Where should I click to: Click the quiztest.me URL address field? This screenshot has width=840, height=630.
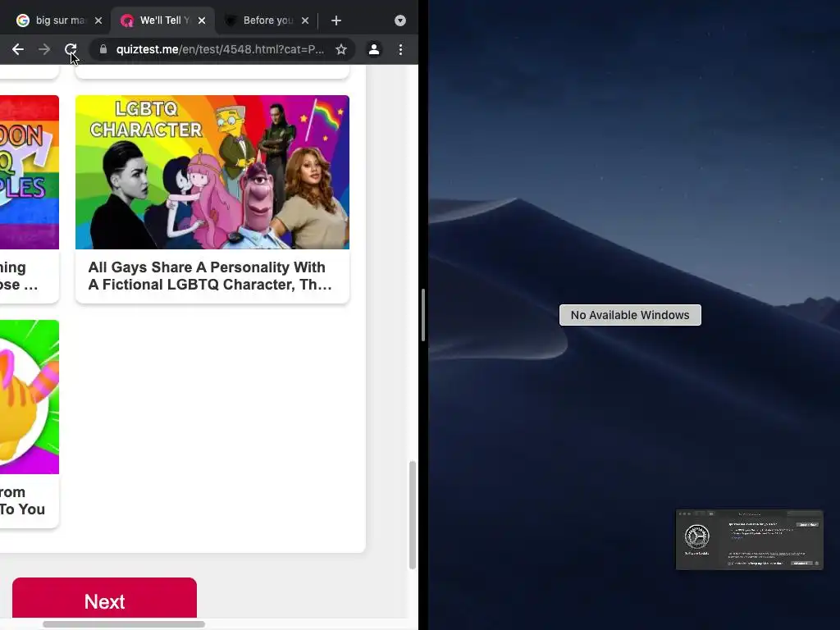pos(220,50)
